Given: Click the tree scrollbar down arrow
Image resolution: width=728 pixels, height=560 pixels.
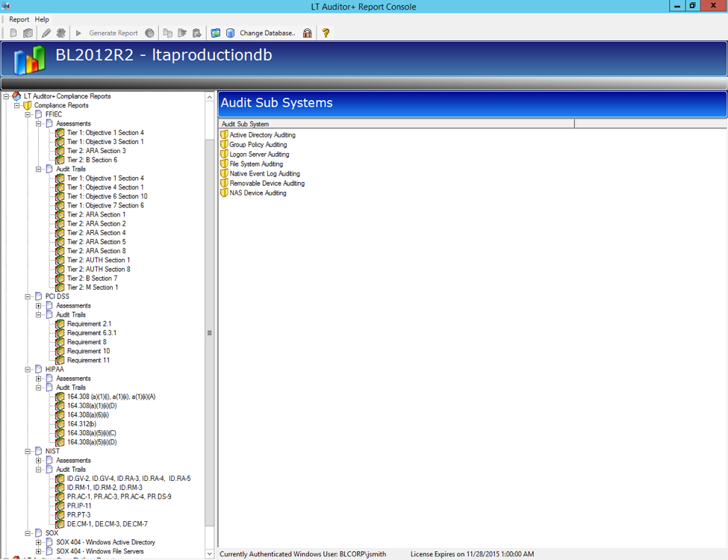Looking at the screenshot, I should click(x=209, y=553).
